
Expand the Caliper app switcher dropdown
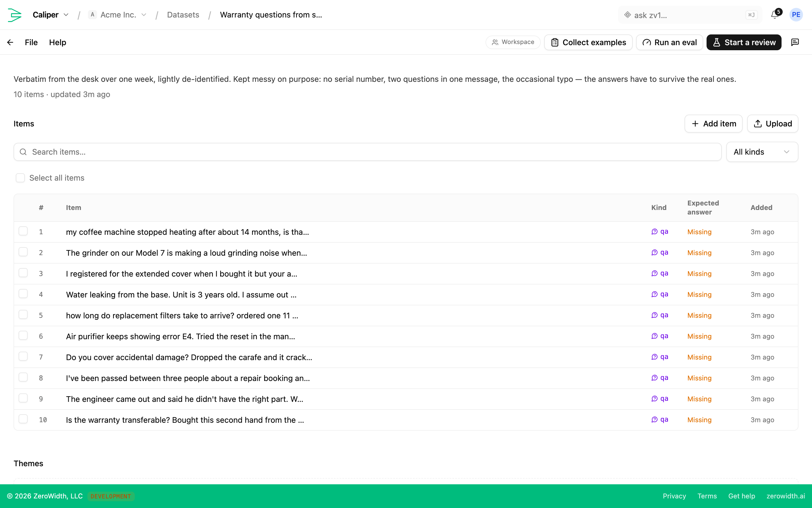point(66,15)
